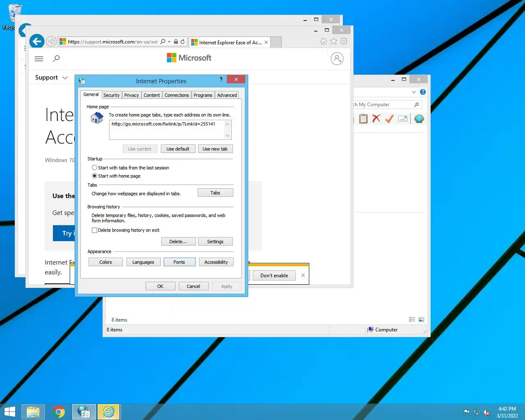Open the Advanced tab

pos(227,95)
